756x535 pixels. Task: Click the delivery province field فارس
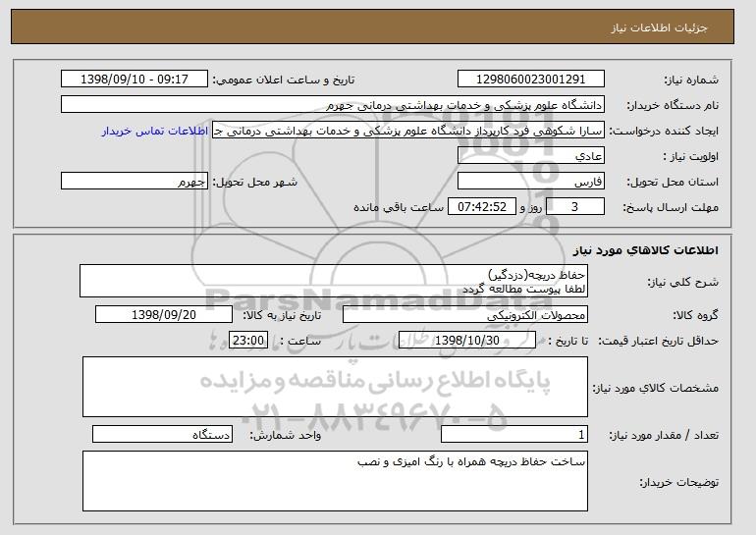pos(531,182)
